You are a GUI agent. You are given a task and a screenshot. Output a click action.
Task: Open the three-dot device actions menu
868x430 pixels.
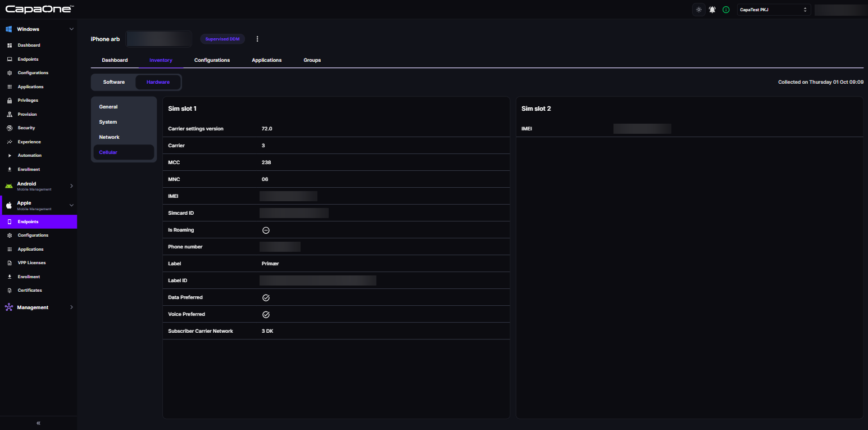tap(257, 39)
